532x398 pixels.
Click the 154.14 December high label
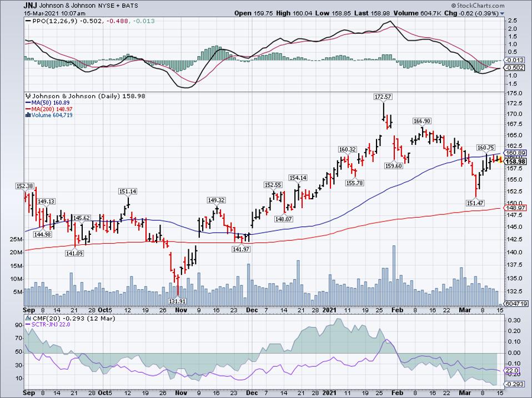point(298,178)
